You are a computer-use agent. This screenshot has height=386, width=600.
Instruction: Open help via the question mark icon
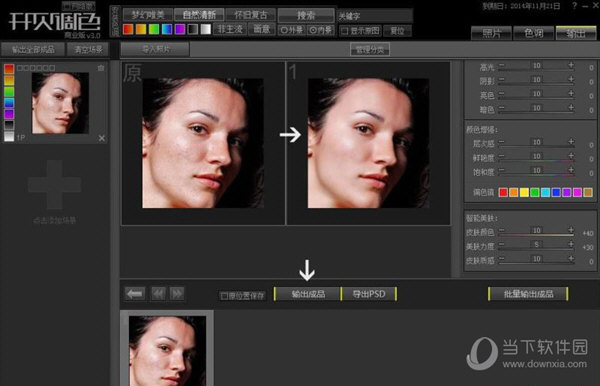coord(574,6)
